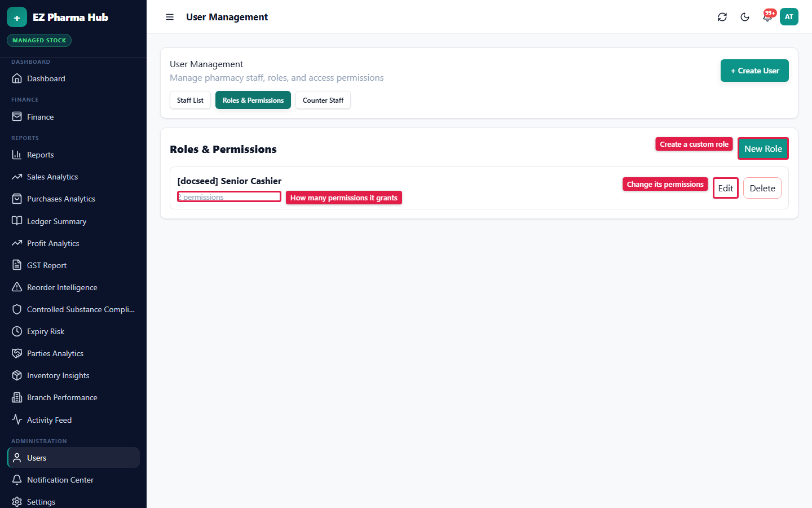Viewport: 812px width, 508px height.
Task: Click the EZ Pharma Hub plus logo
Action: [x=17, y=17]
